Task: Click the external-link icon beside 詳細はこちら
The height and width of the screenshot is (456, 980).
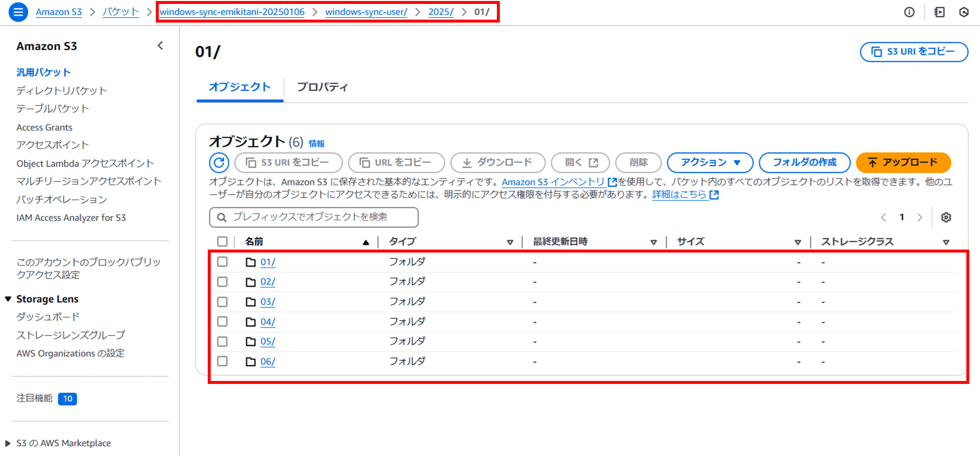Action: (714, 195)
